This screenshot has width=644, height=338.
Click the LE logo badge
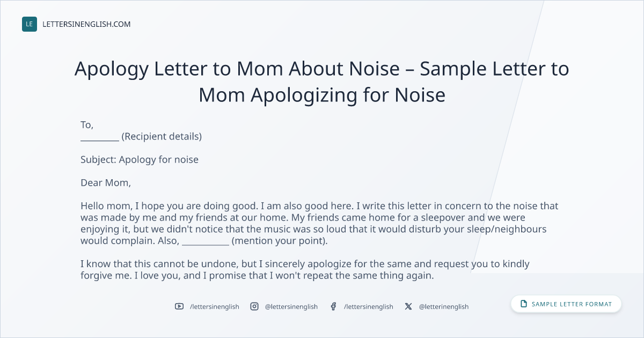(x=30, y=24)
